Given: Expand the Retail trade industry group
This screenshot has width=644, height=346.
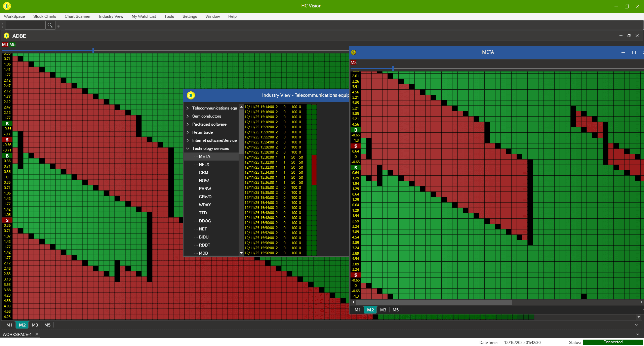Looking at the screenshot, I should click(x=188, y=132).
